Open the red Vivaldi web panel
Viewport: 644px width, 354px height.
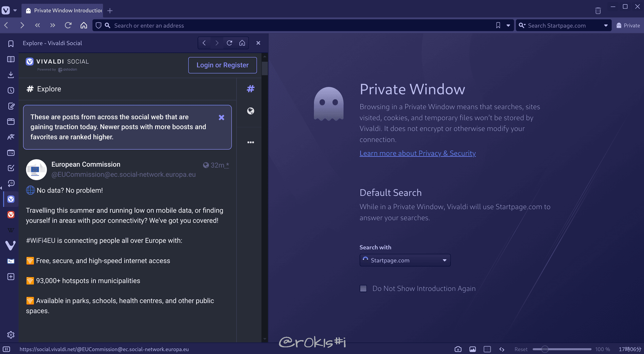(11, 215)
